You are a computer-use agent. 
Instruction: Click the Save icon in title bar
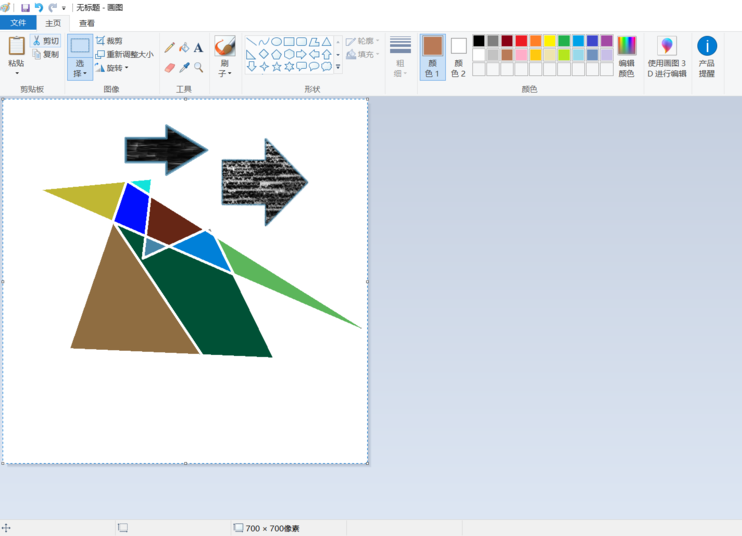[x=26, y=8]
